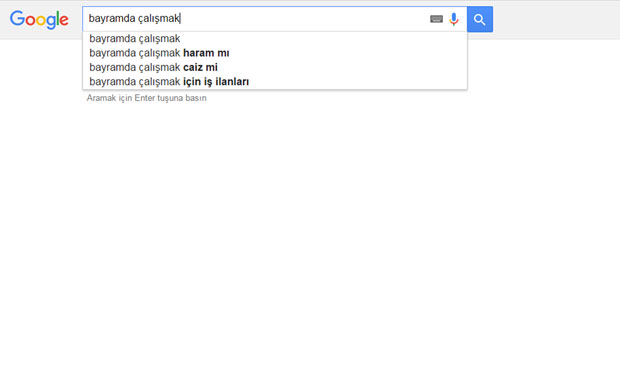Click the word "Enter" in the hint text
The width and height of the screenshot is (620, 380).
pos(145,98)
